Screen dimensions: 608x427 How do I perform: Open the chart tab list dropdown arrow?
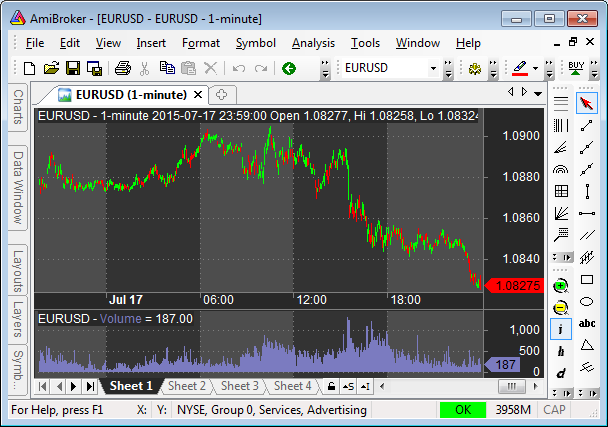click(538, 93)
